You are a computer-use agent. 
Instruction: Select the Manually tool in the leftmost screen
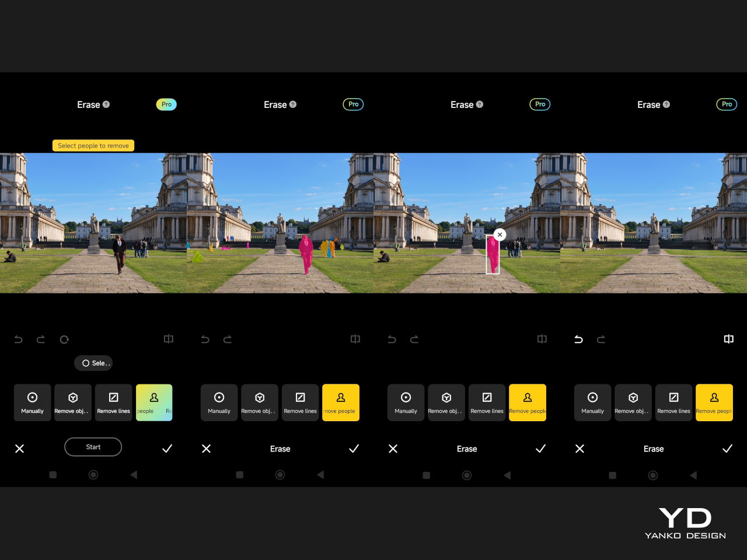(x=33, y=402)
